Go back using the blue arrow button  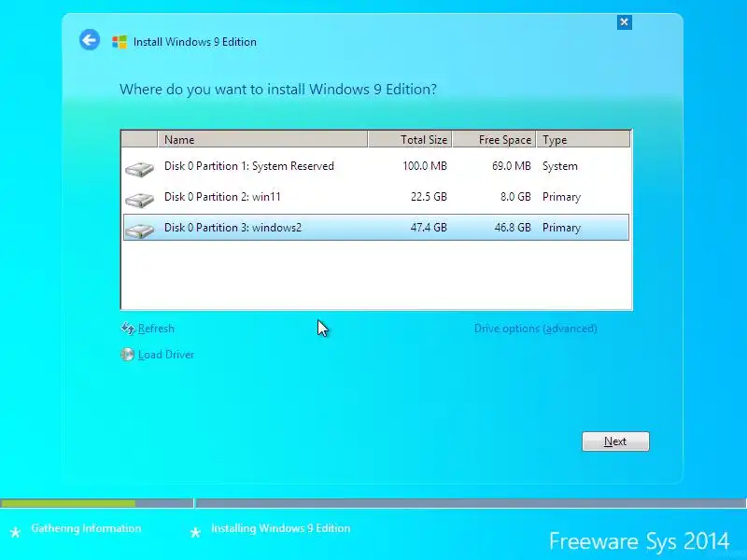[90, 39]
